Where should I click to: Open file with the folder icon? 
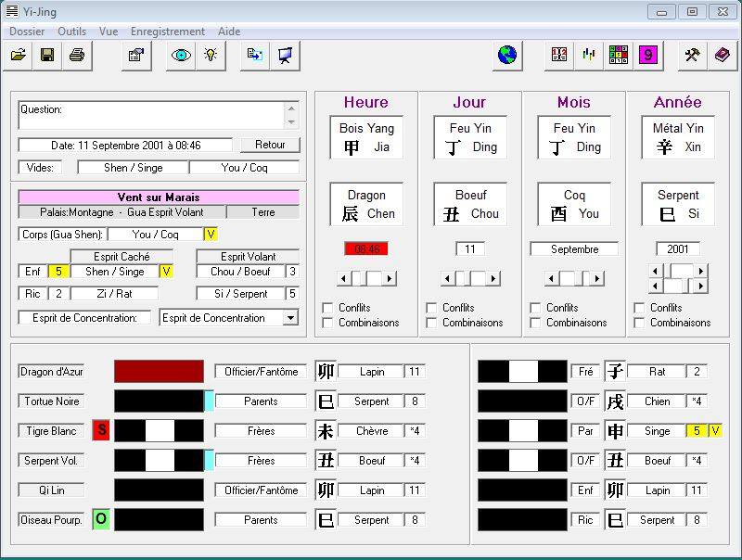pos(18,56)
